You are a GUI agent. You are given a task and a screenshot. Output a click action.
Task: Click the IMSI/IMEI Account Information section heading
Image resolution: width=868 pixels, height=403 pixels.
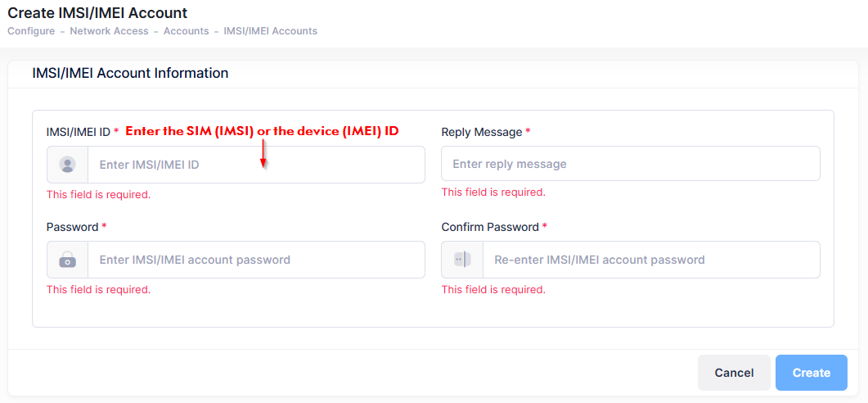[130, 73]
